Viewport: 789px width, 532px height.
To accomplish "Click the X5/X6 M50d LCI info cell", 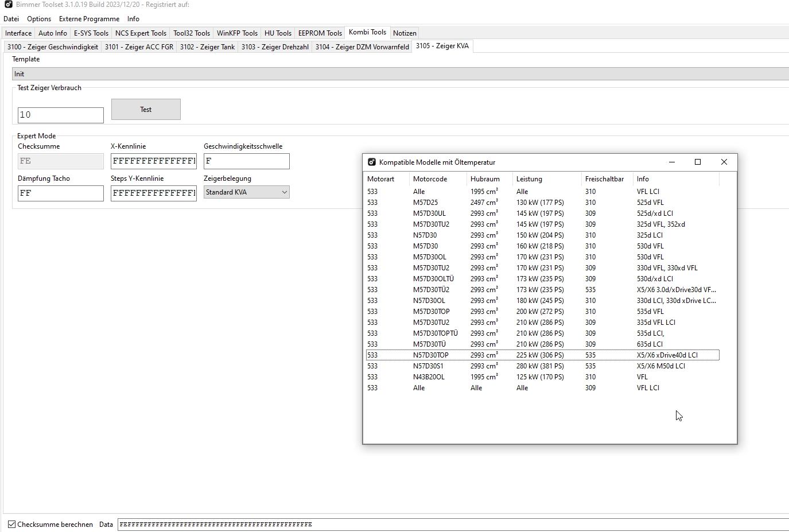I will 660,366.
